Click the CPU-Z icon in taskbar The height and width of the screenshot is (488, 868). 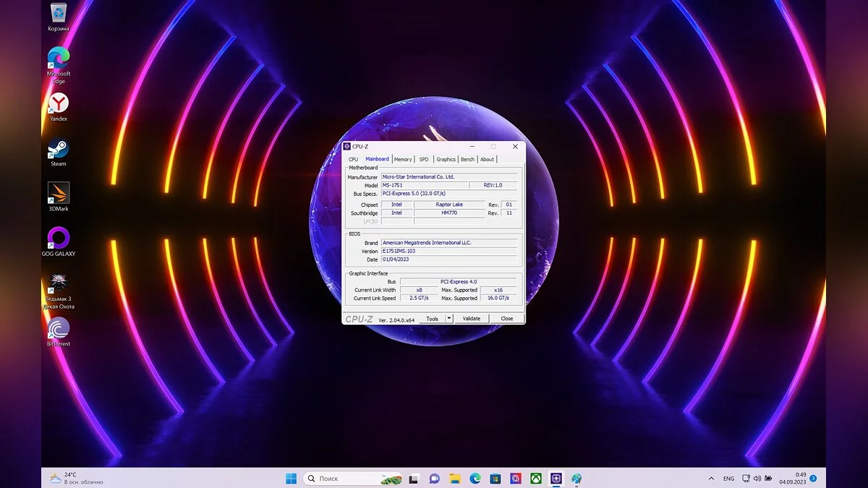(x=556, y=479)
